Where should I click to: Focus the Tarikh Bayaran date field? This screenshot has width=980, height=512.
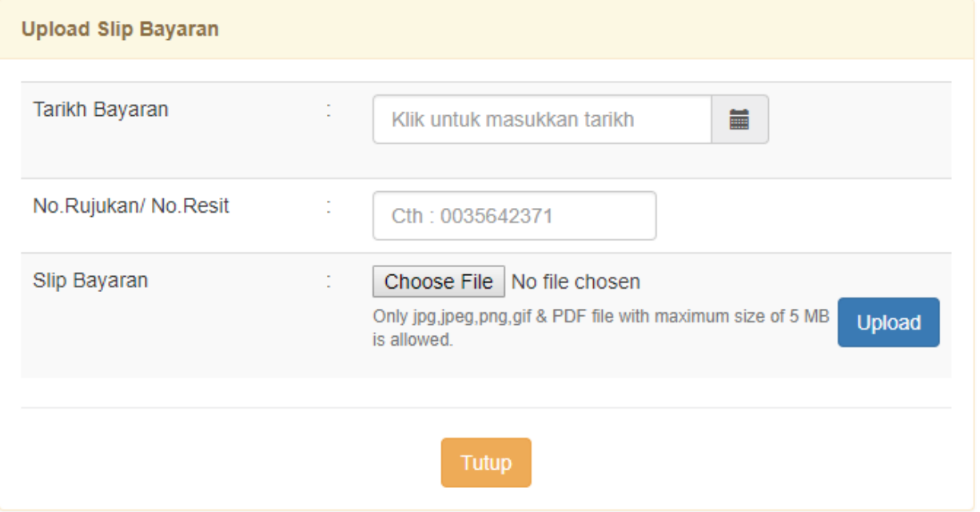pyautogui.click(x=542, y=120)
